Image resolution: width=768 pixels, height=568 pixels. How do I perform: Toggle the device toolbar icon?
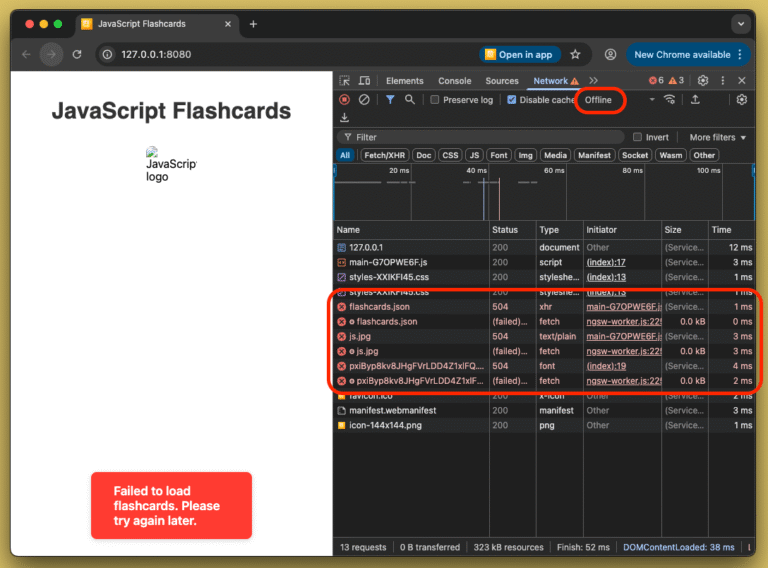(x=364, y=81)
